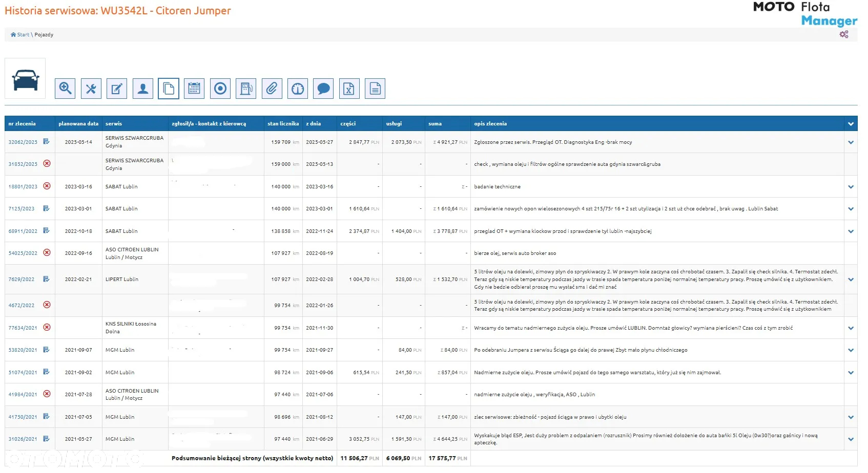Open the calendar schedule icon
Image resolution: width=868 pixels, height=473 pixels.
click(x=194, y=89)
